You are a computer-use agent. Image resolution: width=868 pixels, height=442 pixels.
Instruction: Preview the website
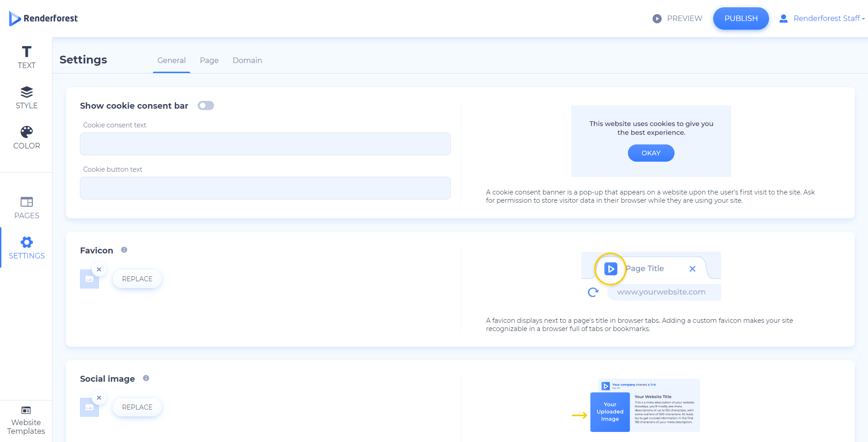coord(677,18)
